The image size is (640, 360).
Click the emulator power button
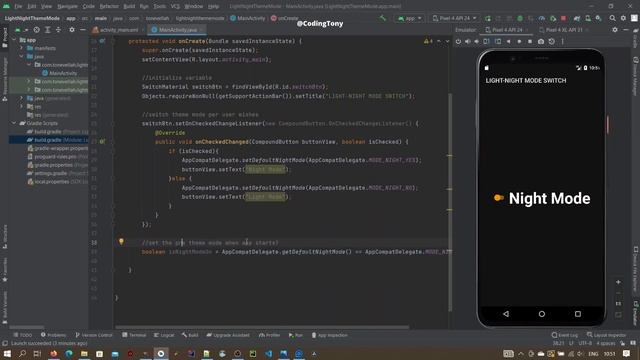click(458, 41)
